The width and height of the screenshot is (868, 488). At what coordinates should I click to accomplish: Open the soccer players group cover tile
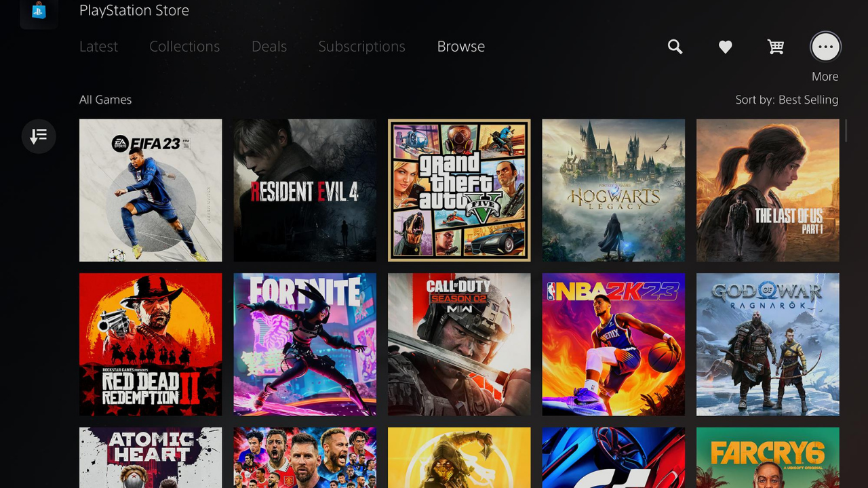coord(305,457)
